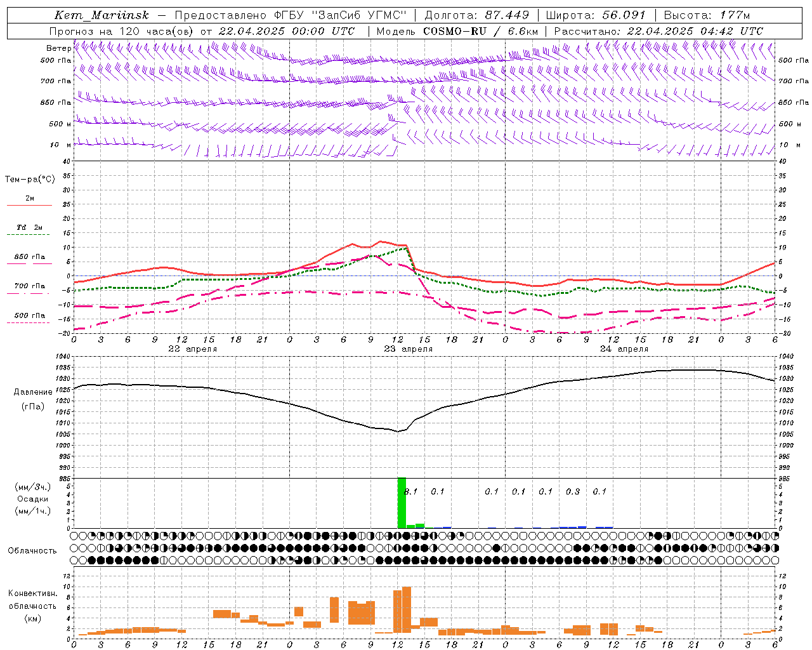Image resolution: width=812 pixels, height=650 pixels.
Task: Click the 24 апреля date label
Action: [x=624, y=349]
